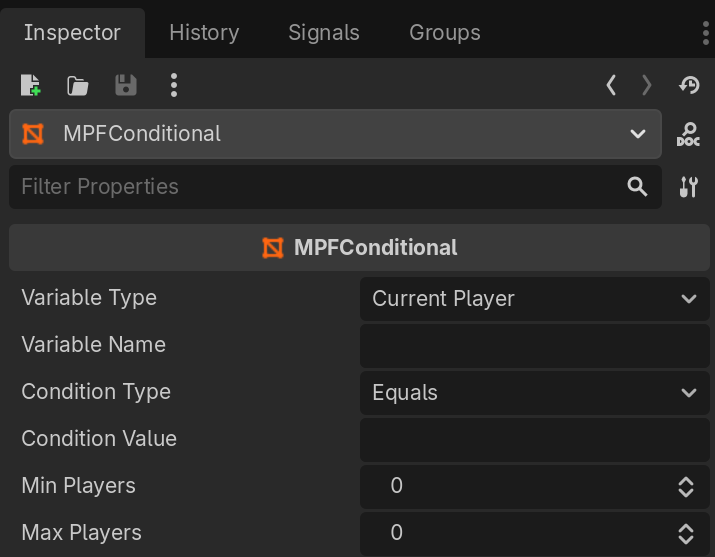This screenshot has height=557, width=715.
Task: Open the inspector property tools menu
Action: click(688, 187)
